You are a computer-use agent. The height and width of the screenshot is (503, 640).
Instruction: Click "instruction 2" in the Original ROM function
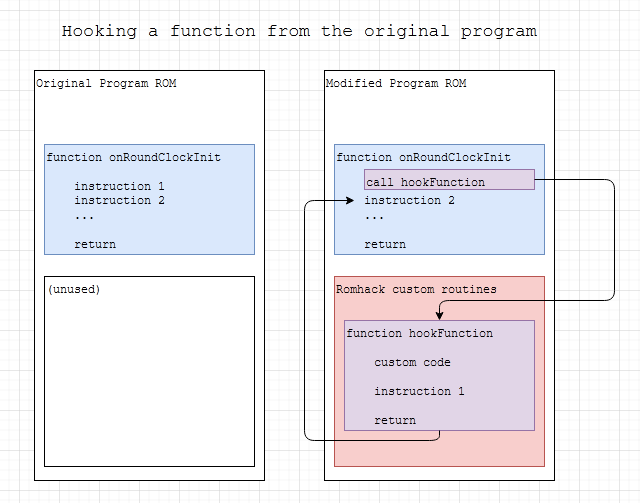(119, 200)
